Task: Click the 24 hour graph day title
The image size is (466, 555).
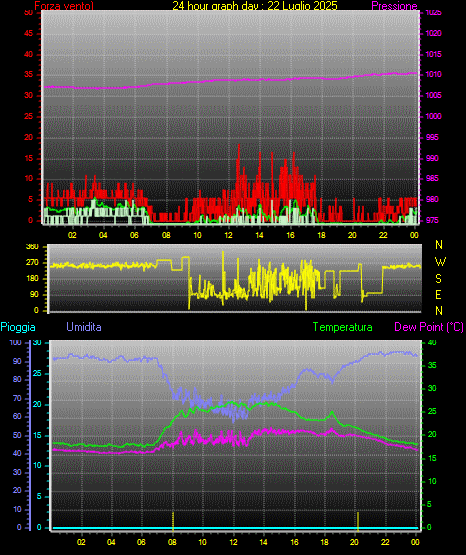Action: coord(255,6)
